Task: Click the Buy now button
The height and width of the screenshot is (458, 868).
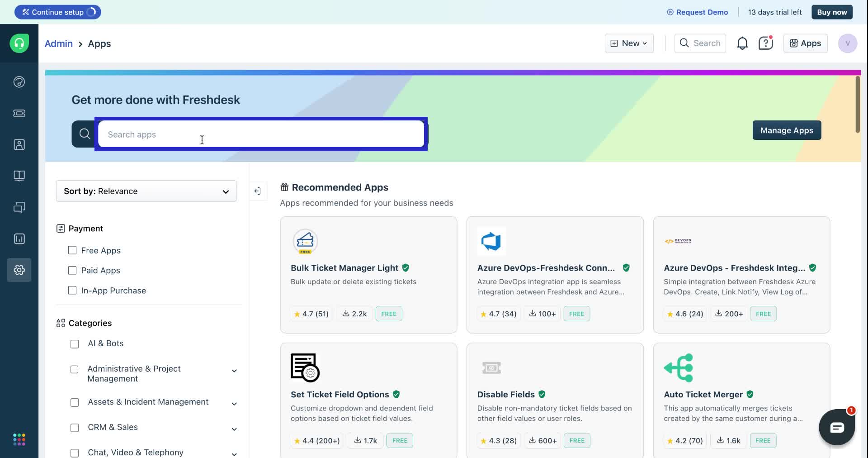Action: [832, 12]
